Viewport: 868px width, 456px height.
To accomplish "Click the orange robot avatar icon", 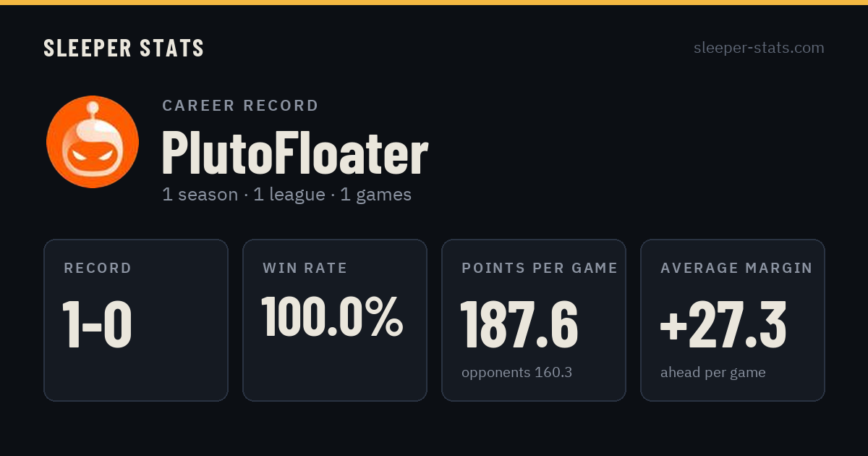I will 93,142.
